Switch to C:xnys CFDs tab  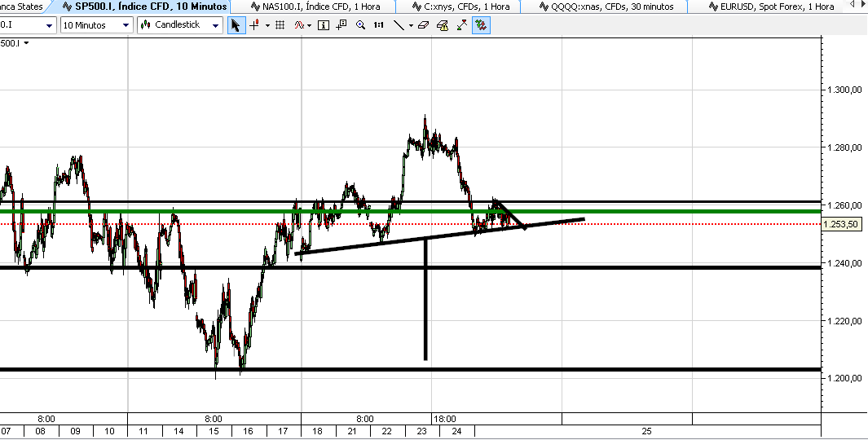461,7
